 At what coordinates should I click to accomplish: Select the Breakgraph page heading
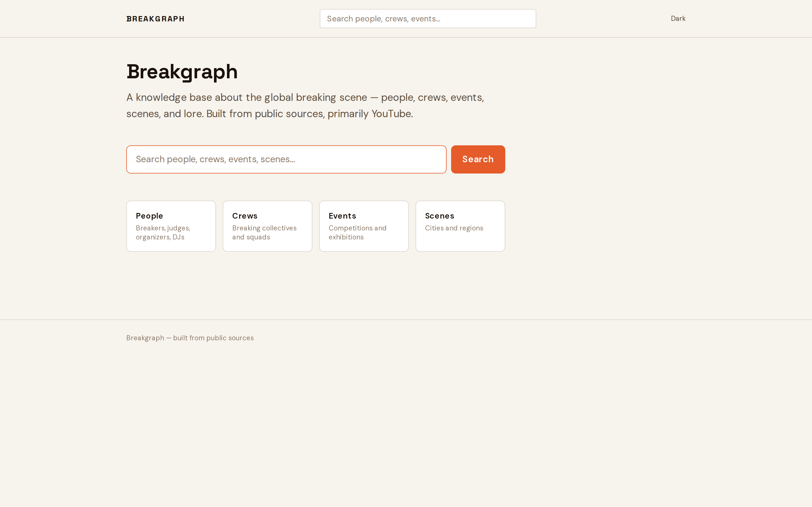(182, 71)
